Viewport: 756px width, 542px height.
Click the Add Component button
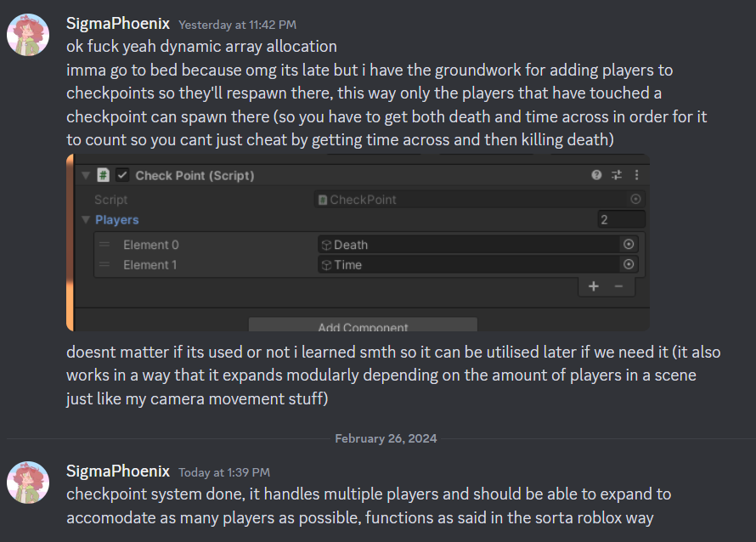[x=363, y=325]
